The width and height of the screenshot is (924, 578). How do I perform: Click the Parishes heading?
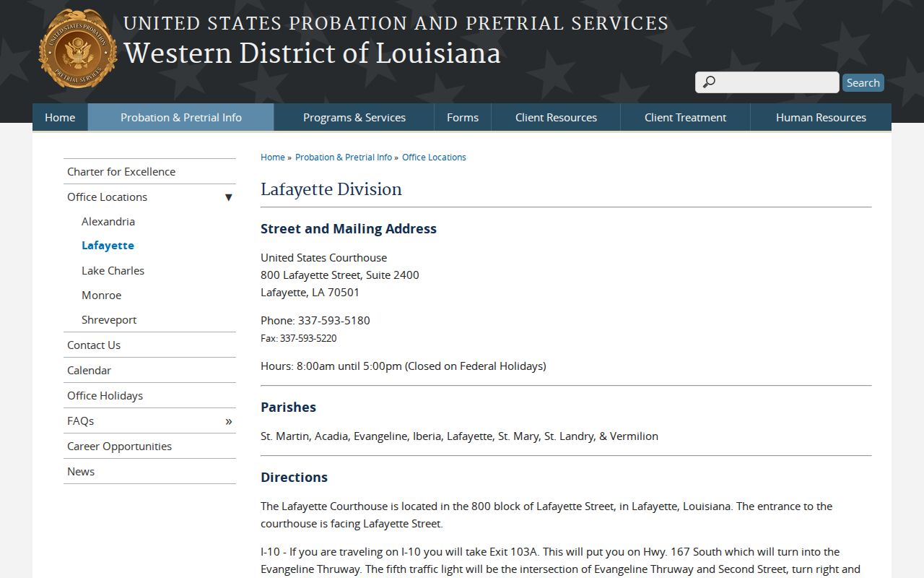[x=288, y=407]
